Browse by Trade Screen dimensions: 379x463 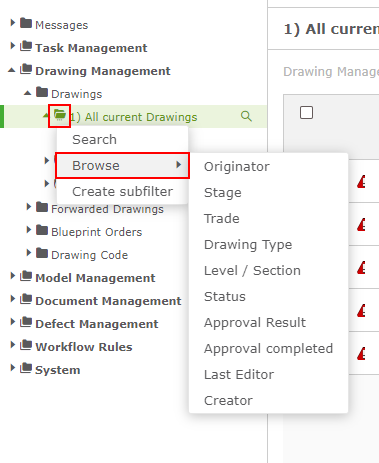coord(268,218)
